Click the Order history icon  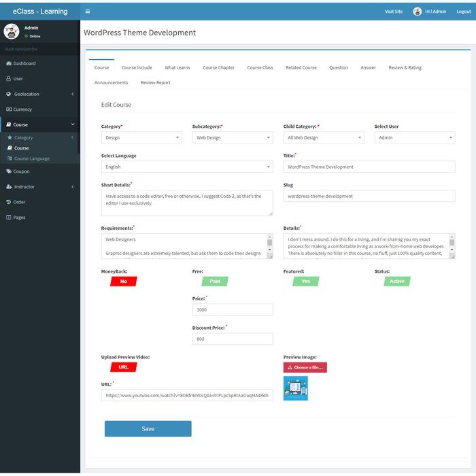pos(9,202)
